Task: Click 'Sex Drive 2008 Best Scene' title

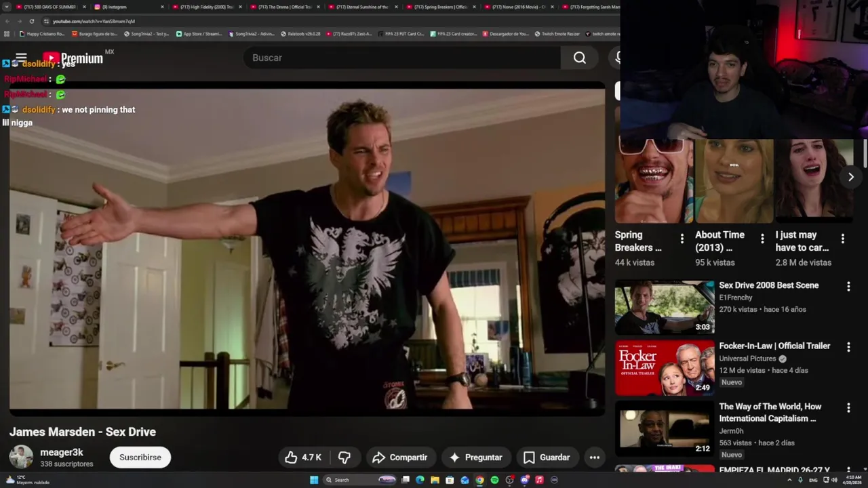Action: click(x=768, y=285)
